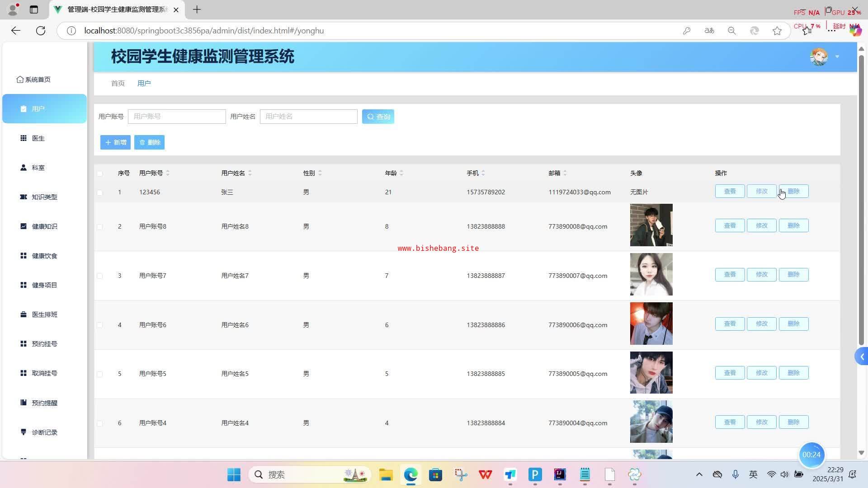The width and height of the screenshot is (868, 488).
Task: Sort by 年龄 column arrows
Action: [401, 173]
